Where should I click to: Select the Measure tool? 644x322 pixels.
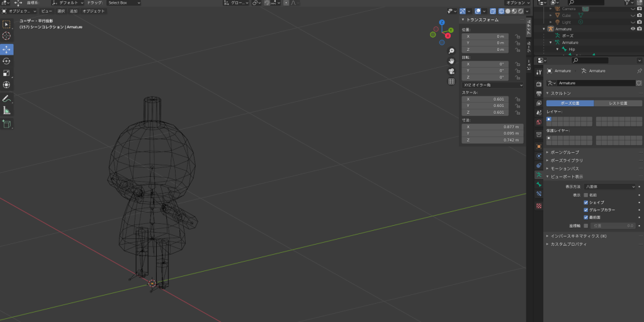(x=6, y=111)
